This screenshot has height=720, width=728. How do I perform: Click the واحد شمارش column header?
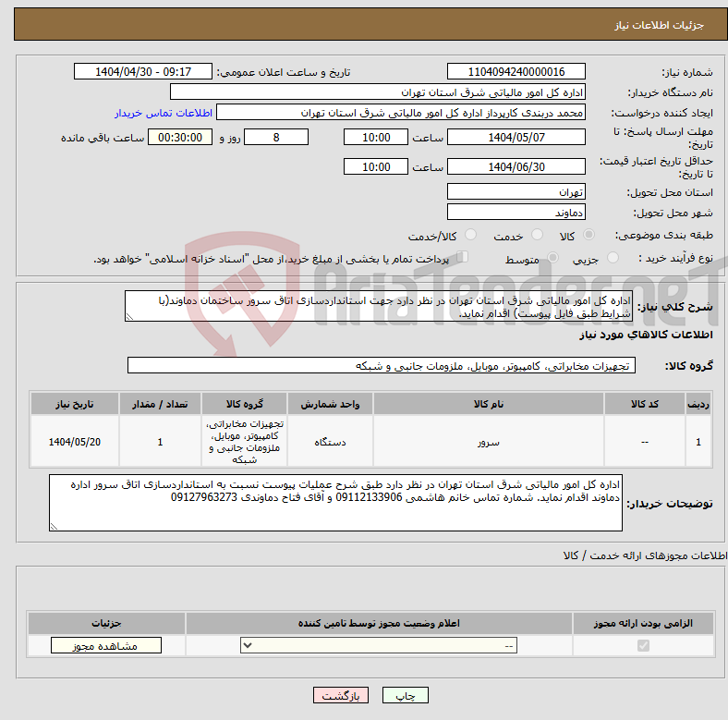(330, 404)
